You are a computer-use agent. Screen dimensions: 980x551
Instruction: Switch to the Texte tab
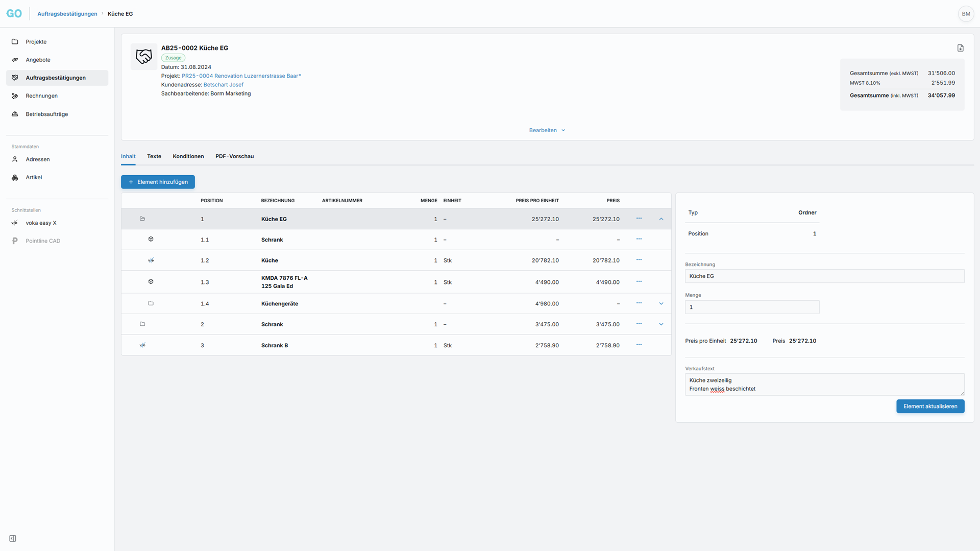click(x=154, y=156)
